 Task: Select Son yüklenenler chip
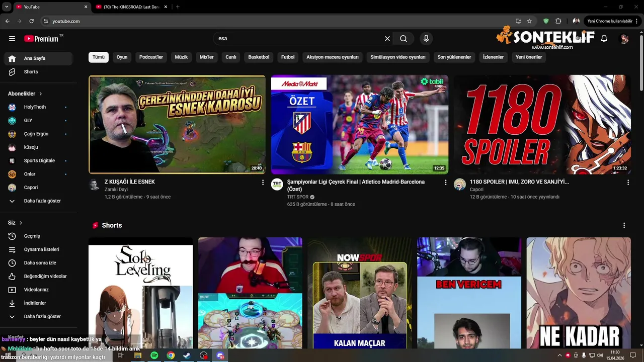(454, 57)
